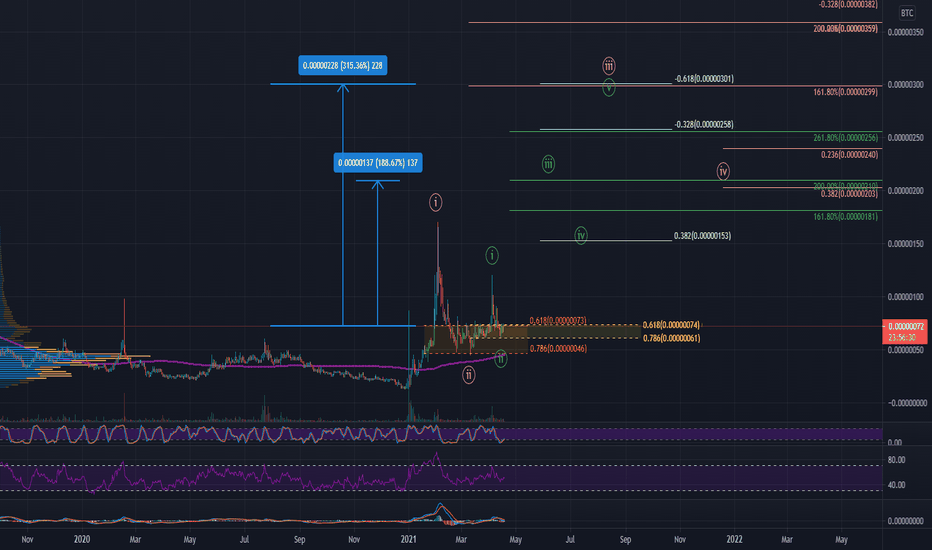This screenshot has height=550, width=932.
Task: Click 0.00000150 on the price axis
Action: tap(905, 244)
